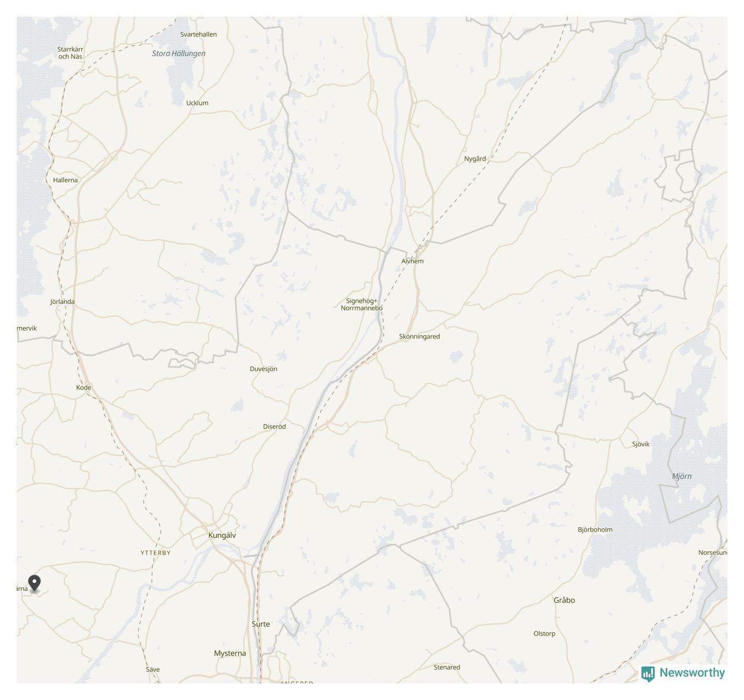Select the Kungälv town label
Viewport: 744px width, 700px height.
222,536
